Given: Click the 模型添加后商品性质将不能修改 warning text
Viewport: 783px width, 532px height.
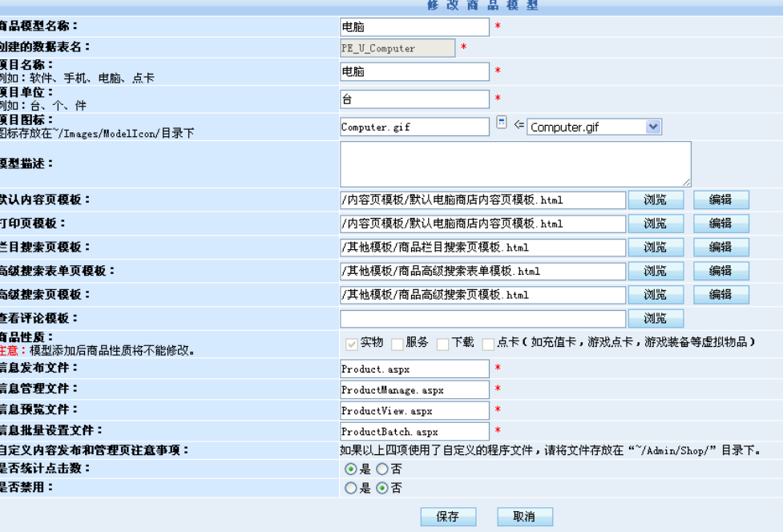Looking at the screenshot, I should click(x=112, y=351).
